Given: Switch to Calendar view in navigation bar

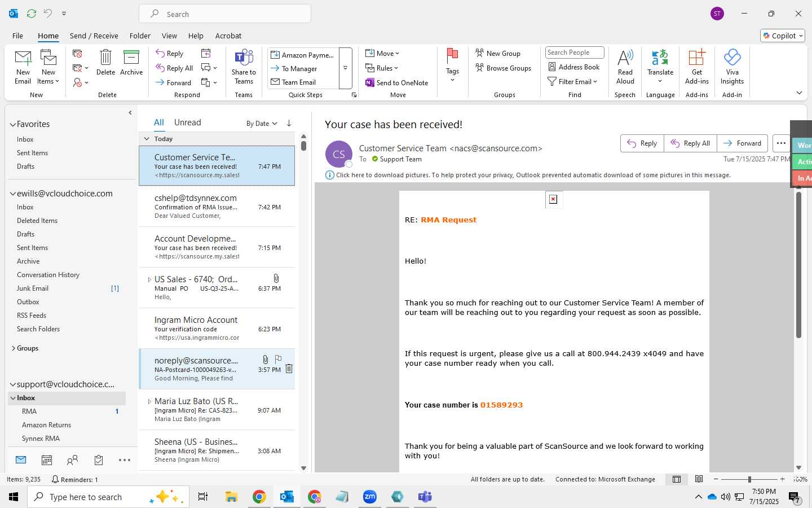Looking at the screenshot, I should 47,460.
